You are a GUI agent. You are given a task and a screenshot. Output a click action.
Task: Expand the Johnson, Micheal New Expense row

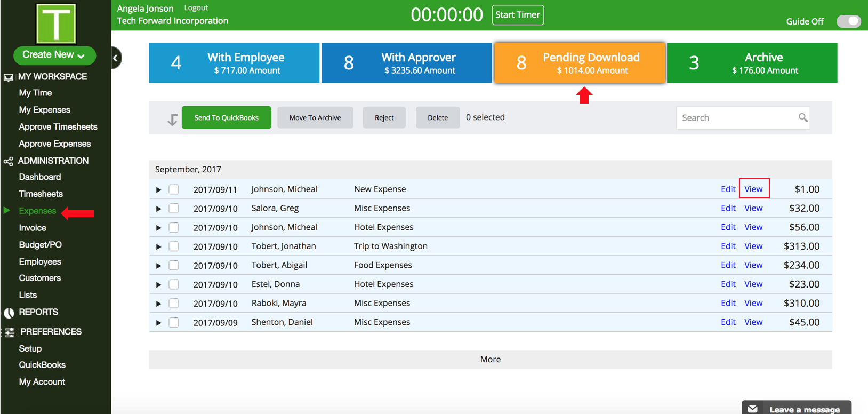pos(158,190)
